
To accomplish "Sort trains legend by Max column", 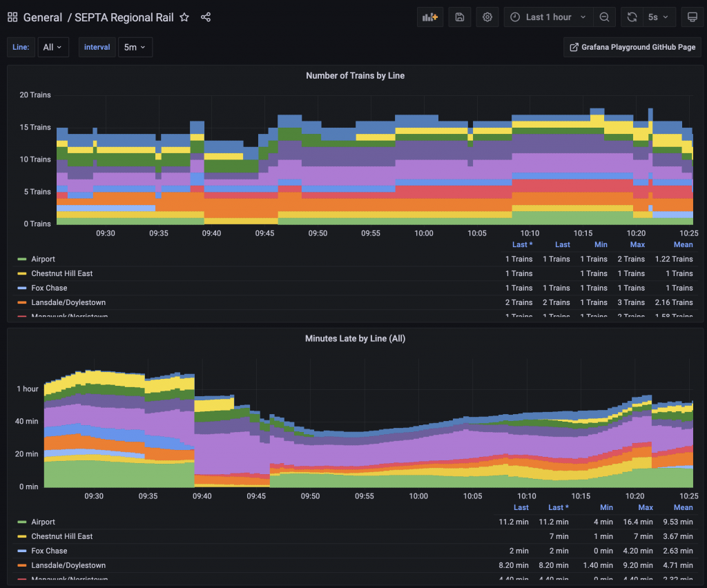I will point(637,245).
